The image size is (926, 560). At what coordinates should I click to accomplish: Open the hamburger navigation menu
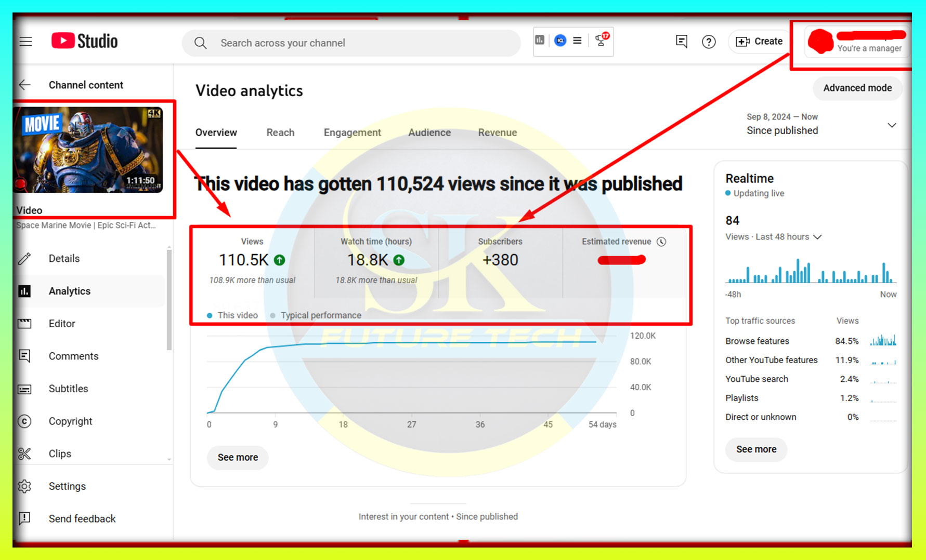point(25,42)
